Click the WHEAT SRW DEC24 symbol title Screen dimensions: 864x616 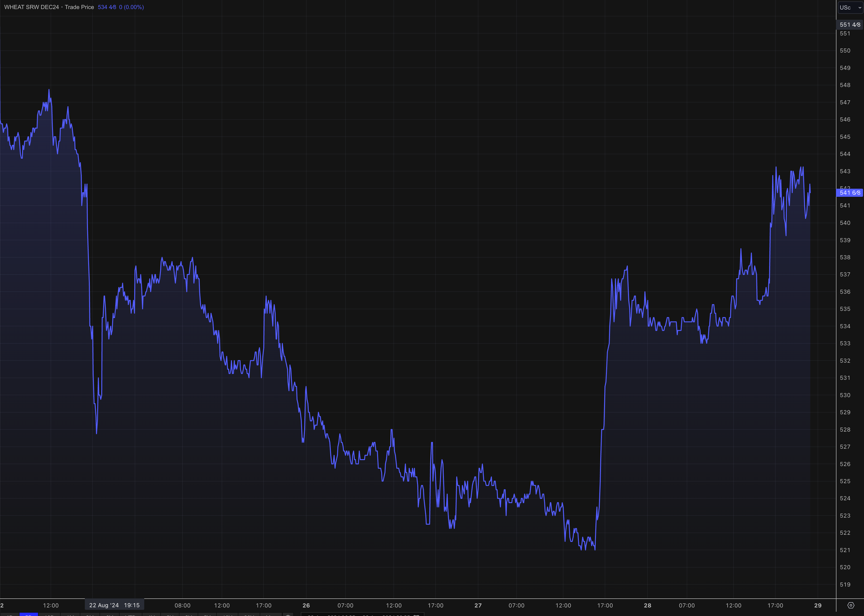[x=31, y=7]
